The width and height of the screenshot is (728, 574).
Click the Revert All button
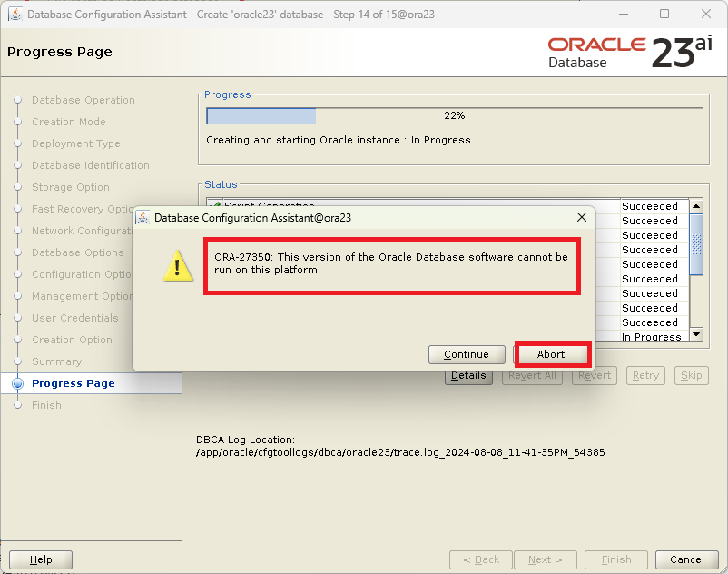(x=532, y=376)
